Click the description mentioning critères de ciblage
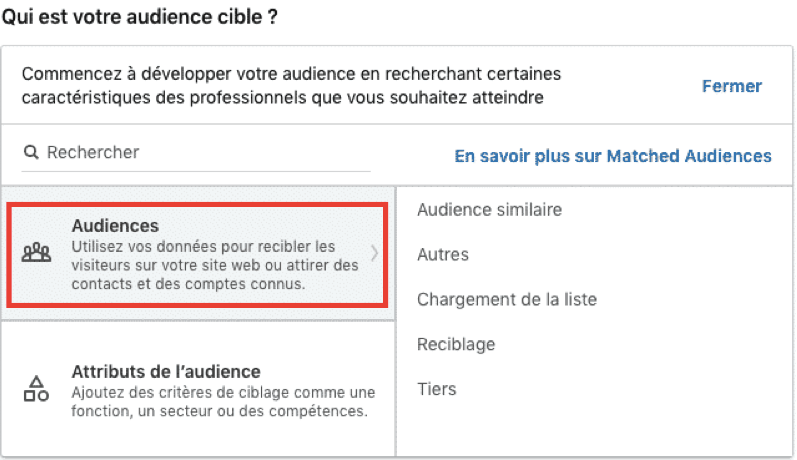Image resolution: width=797 pixels, height=460 pixels. coord(223,402)
